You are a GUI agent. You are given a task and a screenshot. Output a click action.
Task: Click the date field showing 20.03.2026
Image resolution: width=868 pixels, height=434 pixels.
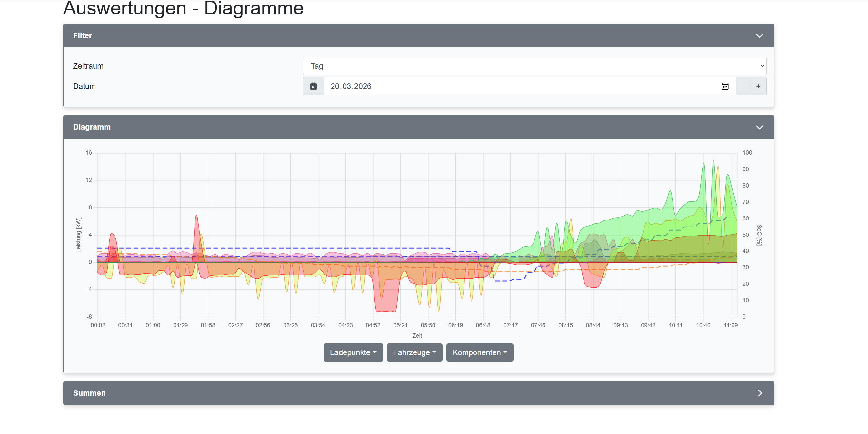tap(350, 86)
